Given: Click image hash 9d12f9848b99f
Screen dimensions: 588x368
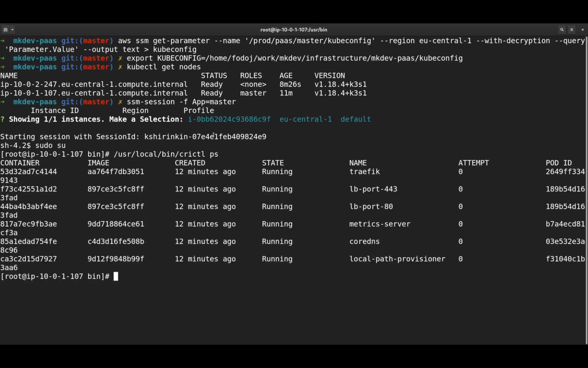Looking at the screenshot, I should [116, 259].
